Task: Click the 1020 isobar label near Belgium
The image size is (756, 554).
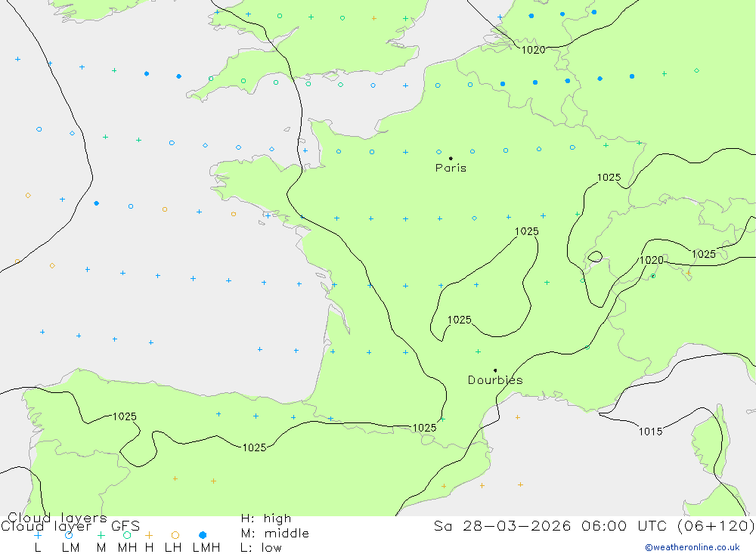Action: coord(533,50)
